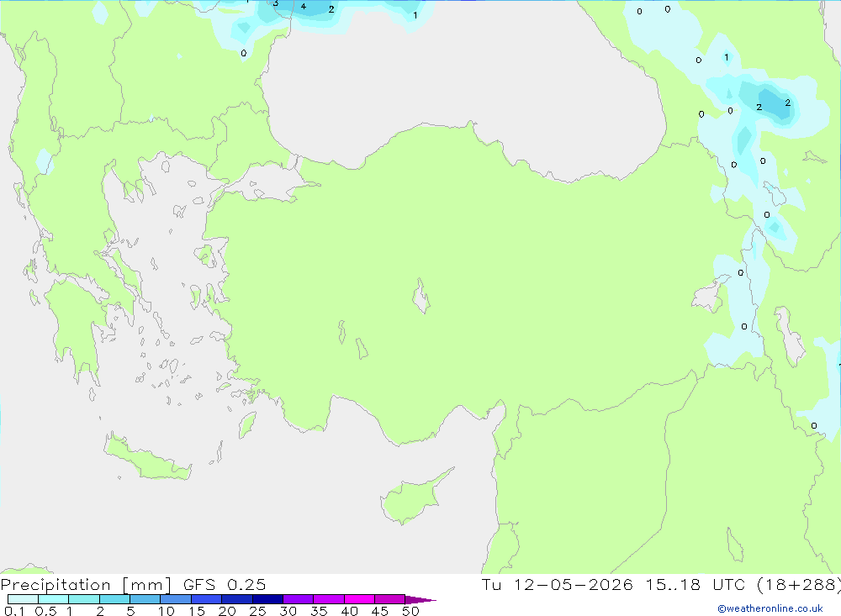Choose the dark navy swatch between 25 and 30
841x616 pixels.
(x=267, y=599)
